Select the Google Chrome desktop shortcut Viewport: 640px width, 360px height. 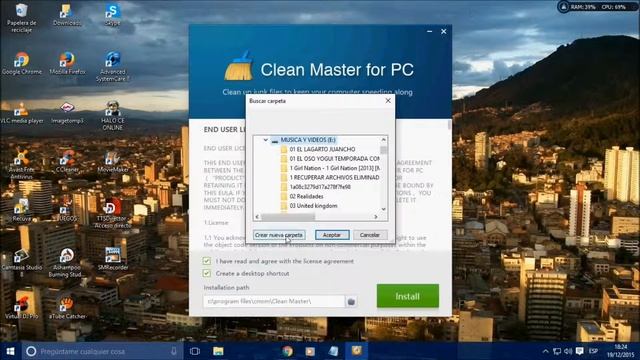tap(22, 63)
